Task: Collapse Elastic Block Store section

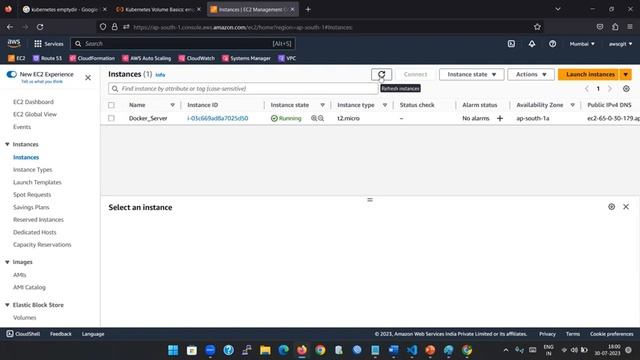Action: [7, 305]
